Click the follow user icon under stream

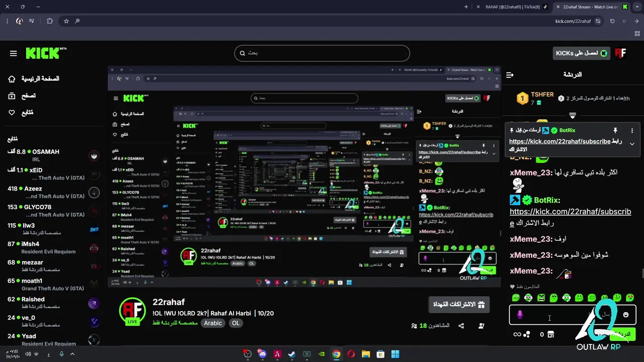pos(481,326)
